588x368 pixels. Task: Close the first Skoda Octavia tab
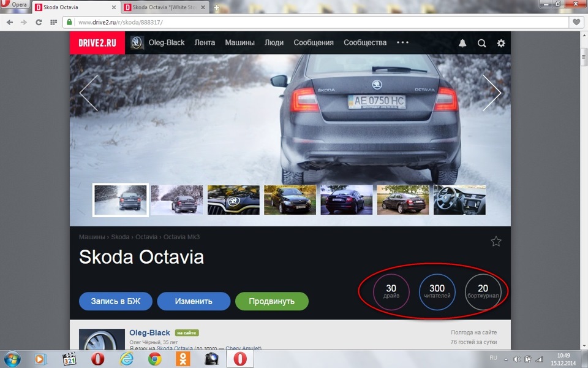(114, 7)
